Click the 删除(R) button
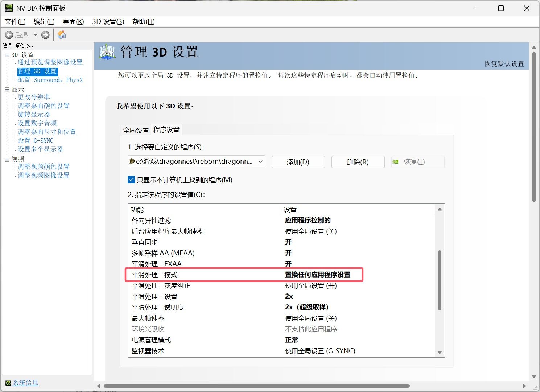540x392 pixels. tap(358, 162)
